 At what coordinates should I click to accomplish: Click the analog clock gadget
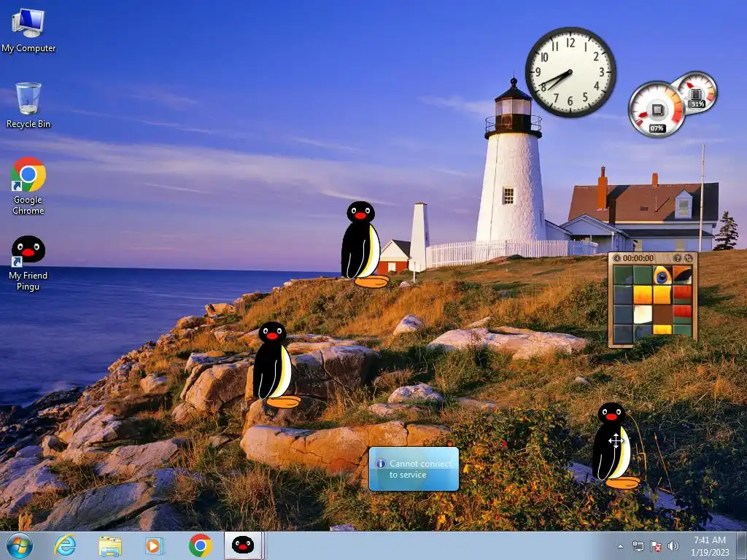570,72
